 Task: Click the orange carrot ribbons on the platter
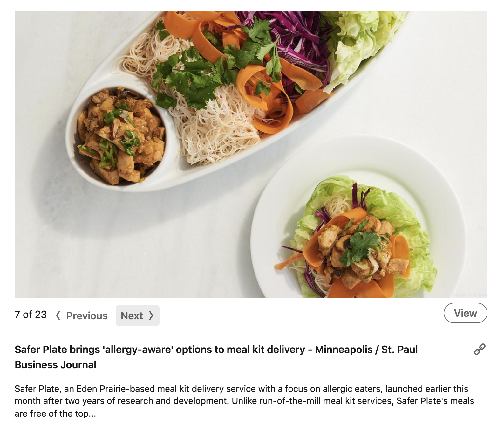tap(270, 95)
